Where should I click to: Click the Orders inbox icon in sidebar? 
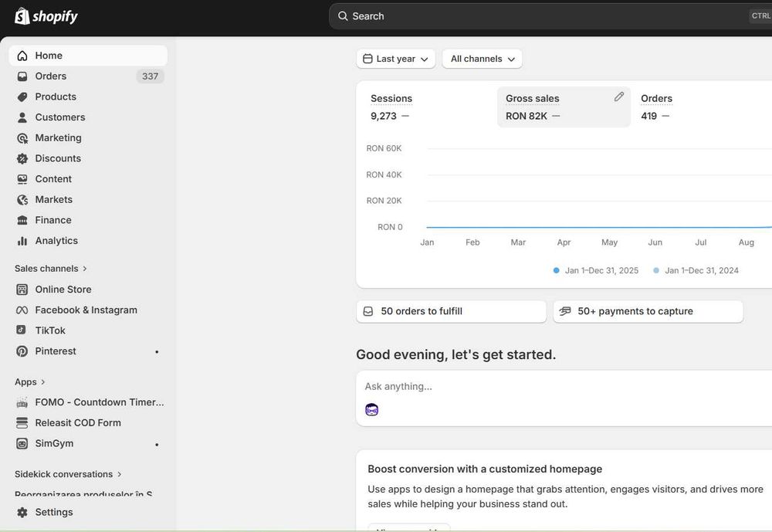pyautogui.click(x=22, y=76)
